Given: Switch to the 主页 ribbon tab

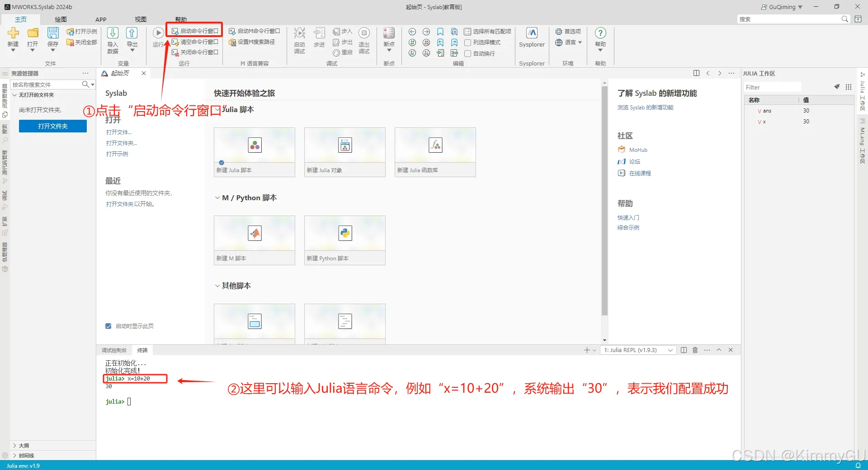Looking at the screenshot, I should pos(21,19).
